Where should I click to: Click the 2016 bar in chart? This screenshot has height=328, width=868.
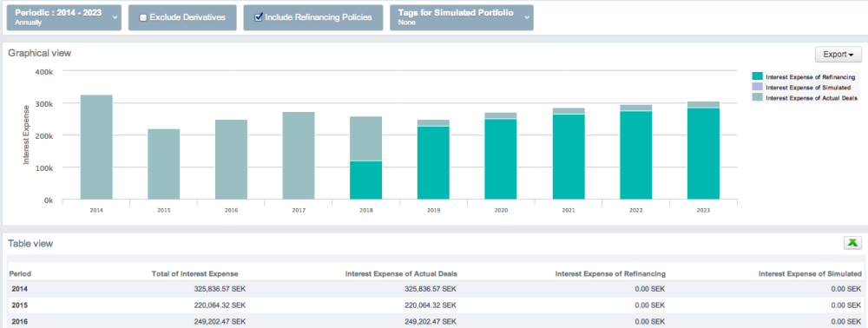point(231,160)
